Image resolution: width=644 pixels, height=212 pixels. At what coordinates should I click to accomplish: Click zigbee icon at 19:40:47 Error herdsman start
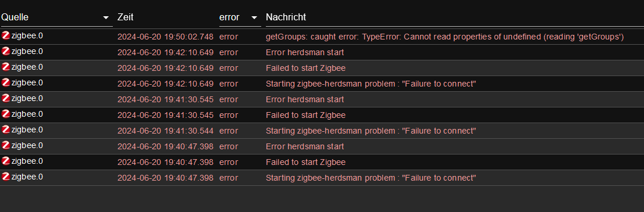pos(6,145)
